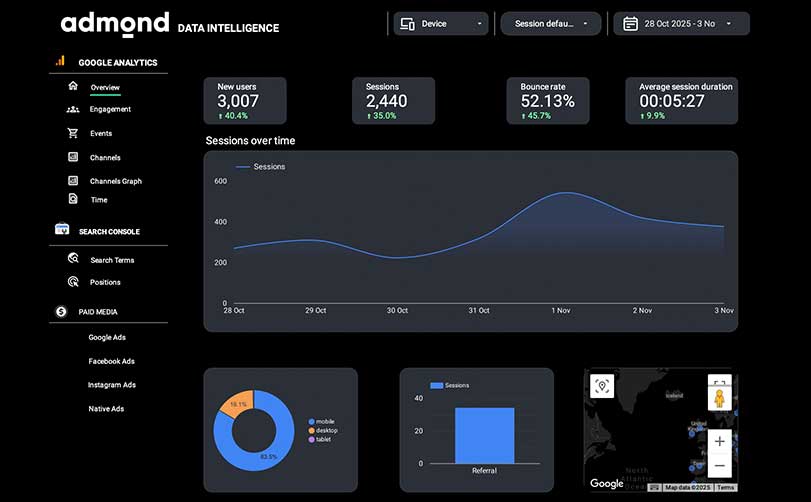This screenshot has height=502, width=811.
Task: Open the Google Ads report
Action: click(x=107, y=337)
